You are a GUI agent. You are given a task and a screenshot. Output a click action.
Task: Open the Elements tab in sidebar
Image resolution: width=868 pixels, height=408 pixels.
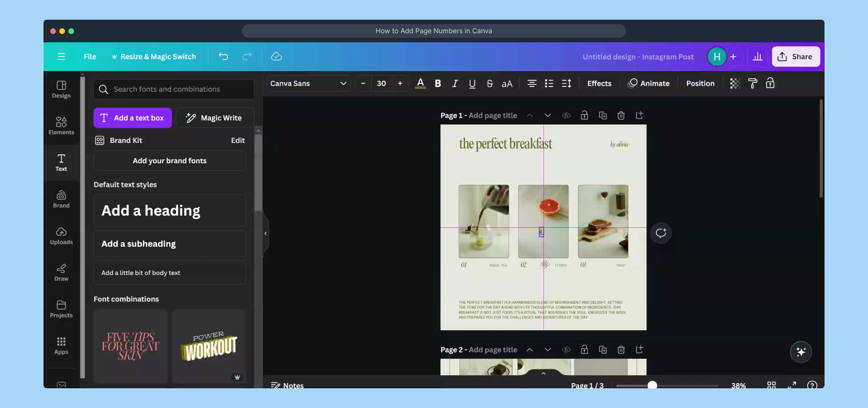[x=61, y=126]
